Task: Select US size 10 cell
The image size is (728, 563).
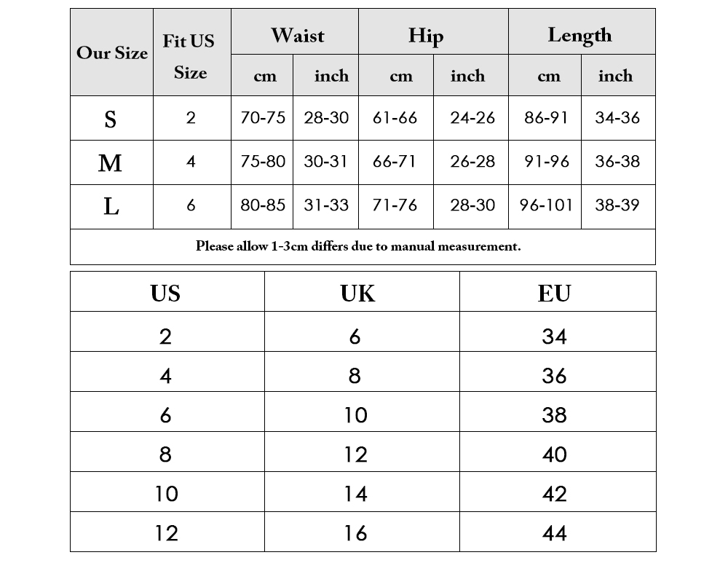Action: pyautogui.click(x=167, y=492)
